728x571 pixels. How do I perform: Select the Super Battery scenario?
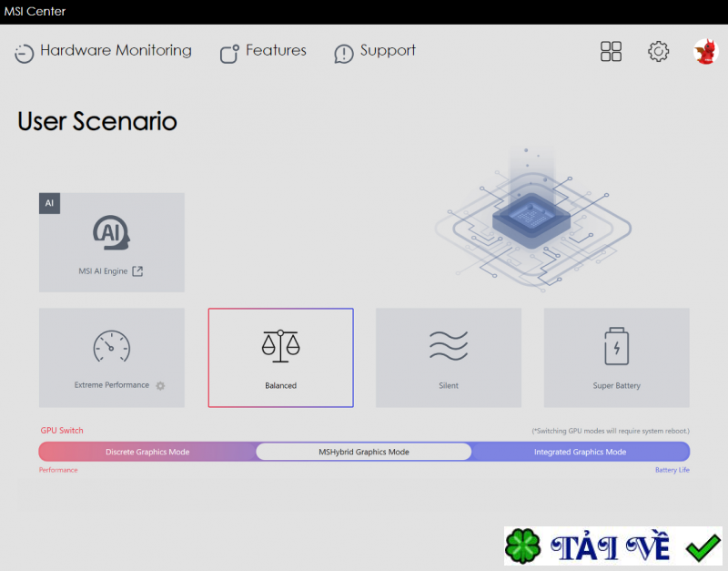pyautogui.click(x=617, y=358)
